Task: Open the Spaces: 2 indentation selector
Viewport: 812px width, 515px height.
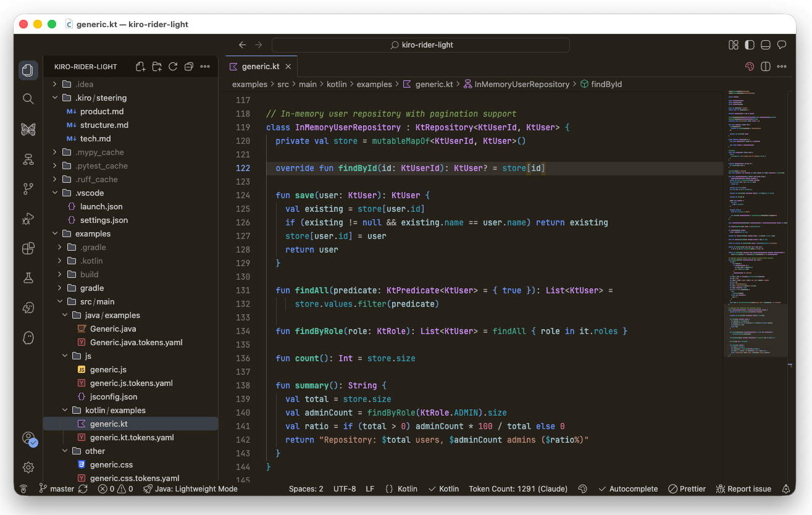Action: [x=306, y=489]
